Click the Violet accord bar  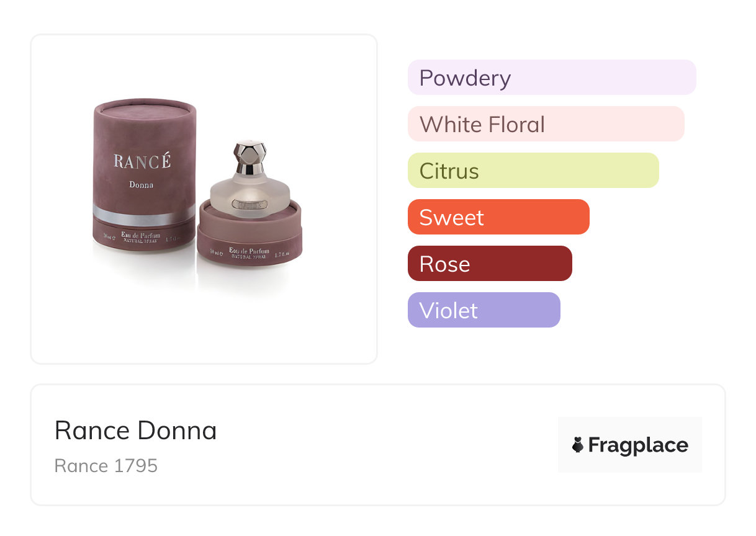(484, 310)
